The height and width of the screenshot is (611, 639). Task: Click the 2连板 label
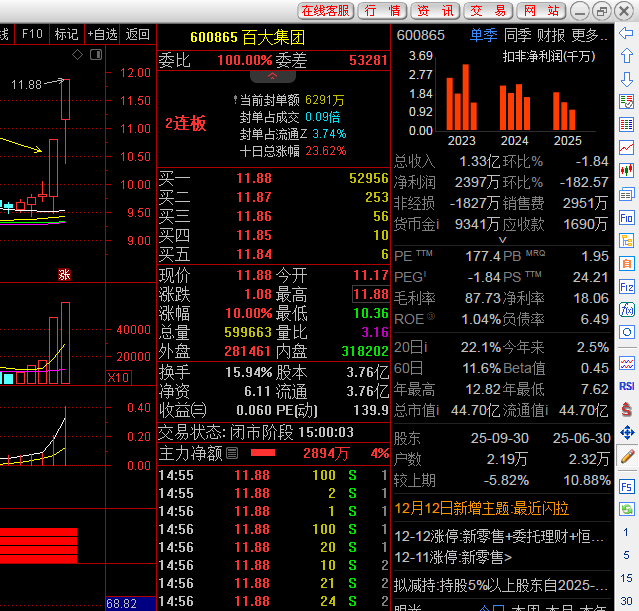185,124
